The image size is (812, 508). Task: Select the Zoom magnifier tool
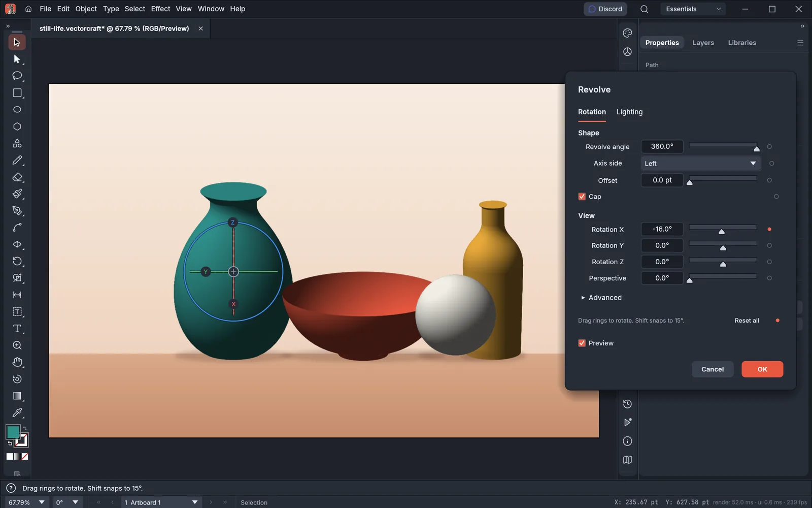tap(17, 345)
